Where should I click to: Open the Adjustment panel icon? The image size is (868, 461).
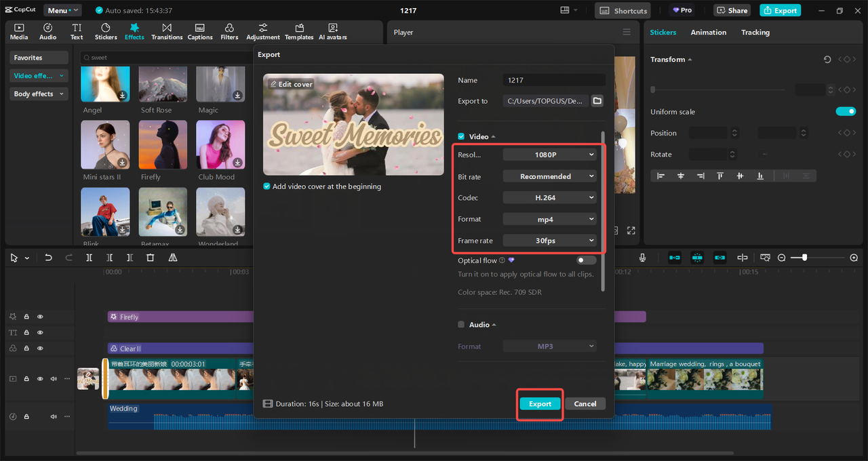coord(263,31)
